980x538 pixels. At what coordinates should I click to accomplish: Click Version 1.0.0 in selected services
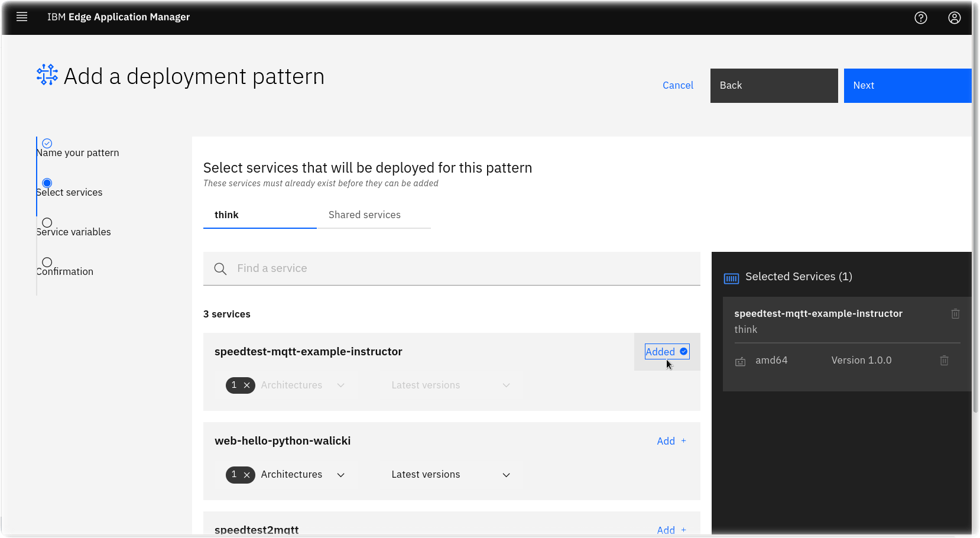[x=862, y=361]
